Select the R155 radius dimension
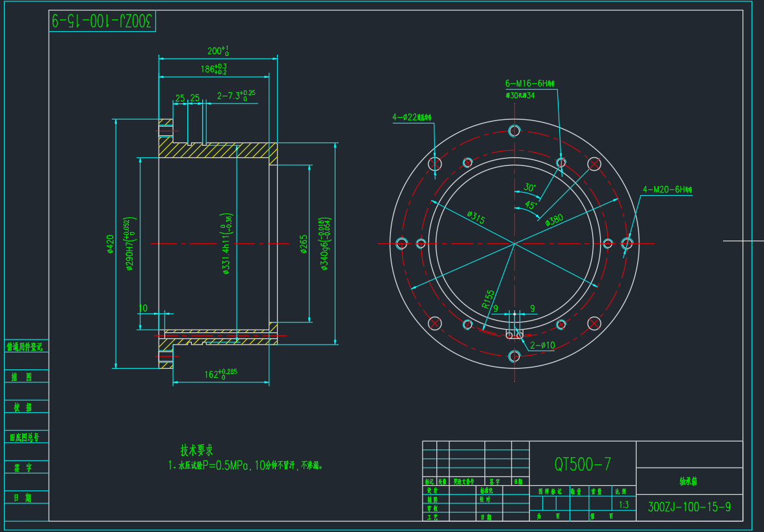This screenshot has height=532, width=764. (487, 300)
